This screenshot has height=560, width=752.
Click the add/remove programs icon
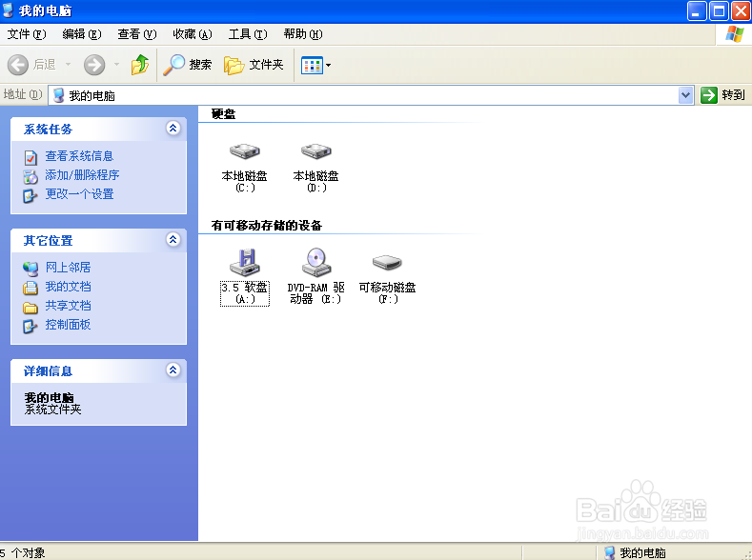[x=30, y=176]
